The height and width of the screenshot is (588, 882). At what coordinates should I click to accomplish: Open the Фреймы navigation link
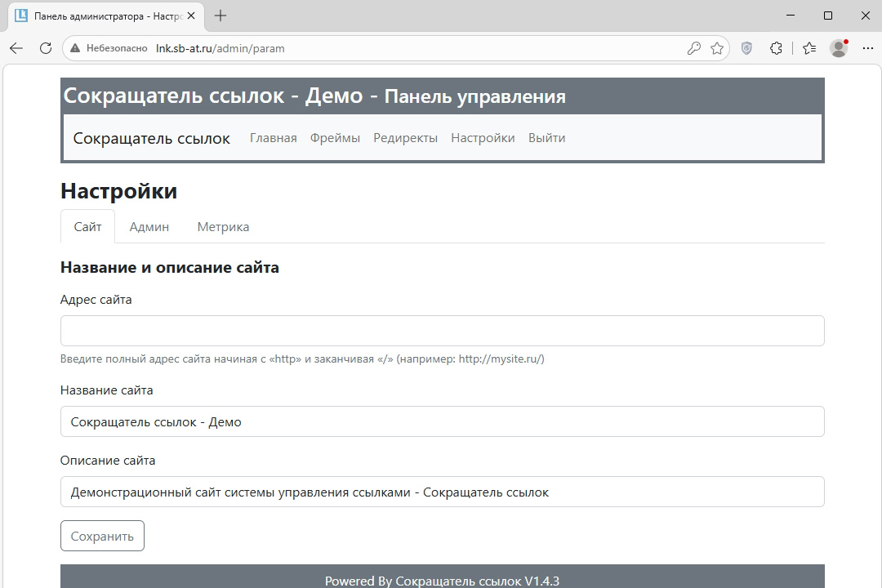(335, 138)
